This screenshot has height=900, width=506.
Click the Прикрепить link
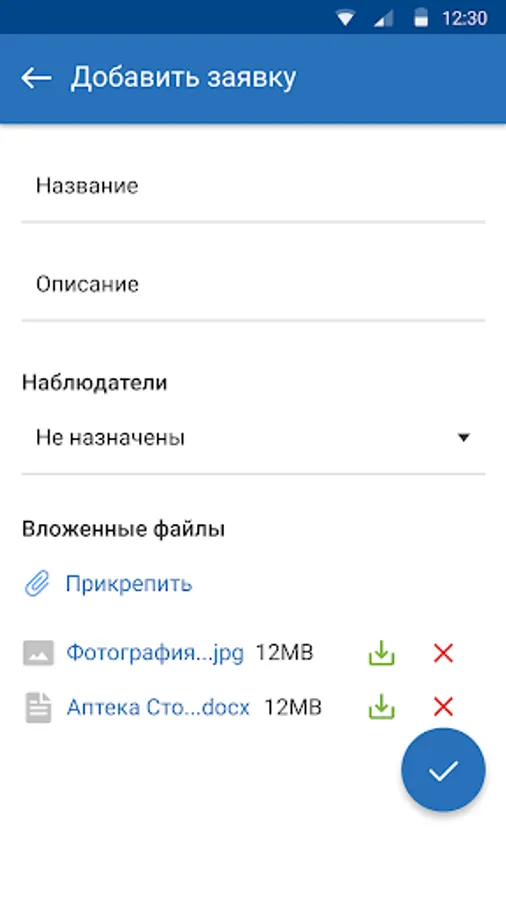tap(129, 584)
